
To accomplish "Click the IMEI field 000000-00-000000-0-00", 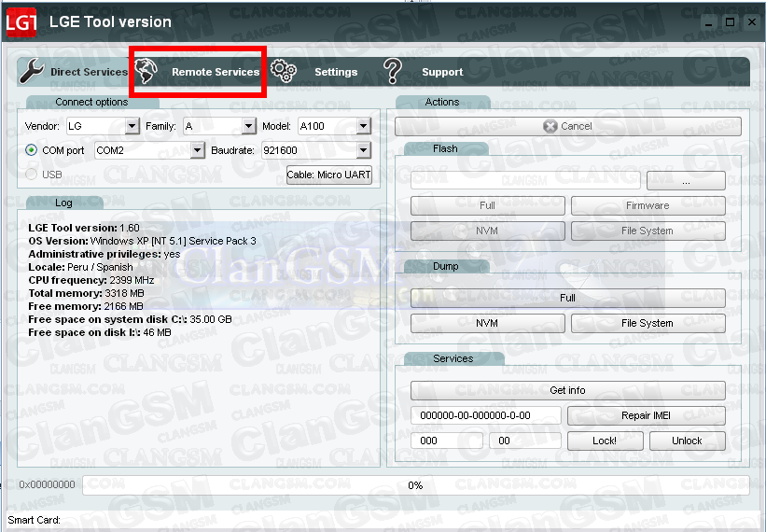I will pos(485,415).
